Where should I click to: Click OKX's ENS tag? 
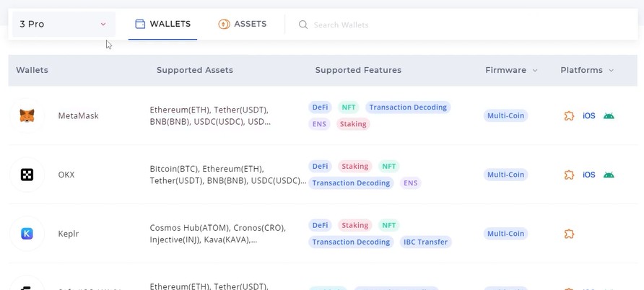click(x=410, y=183)
